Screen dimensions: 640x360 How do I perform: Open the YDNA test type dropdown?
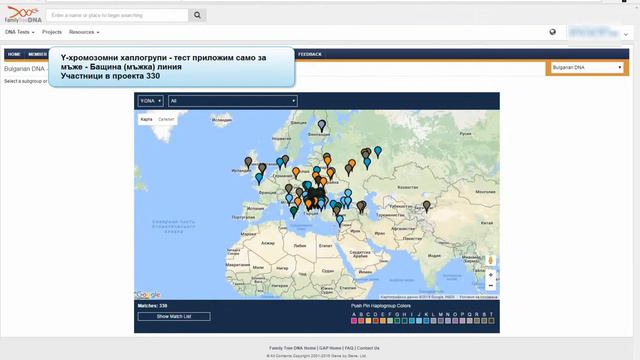150,101
